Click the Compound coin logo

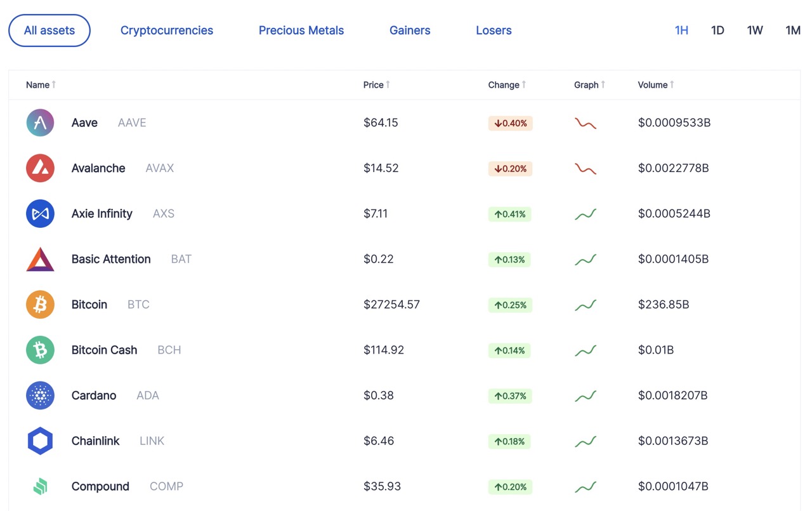point(40,487)
